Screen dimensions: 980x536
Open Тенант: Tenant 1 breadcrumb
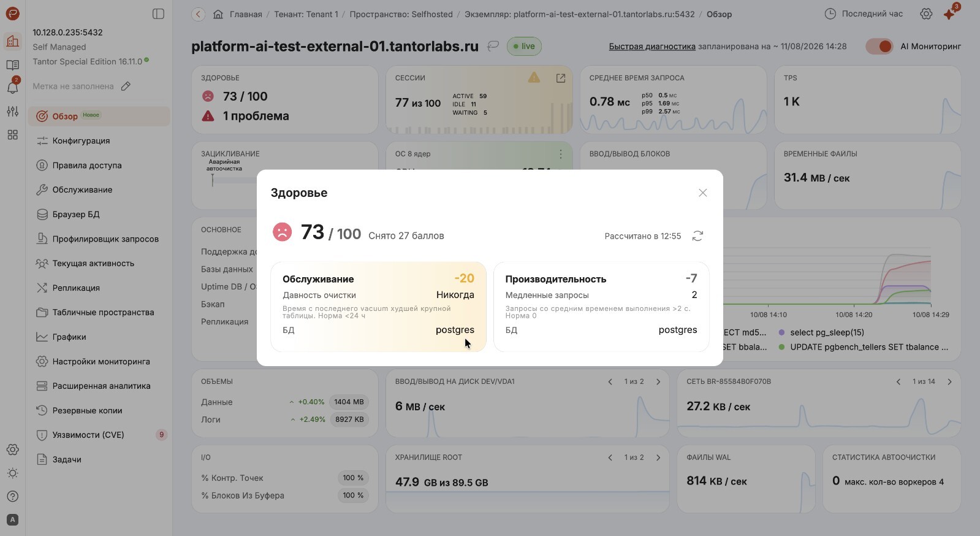(306, 14)
